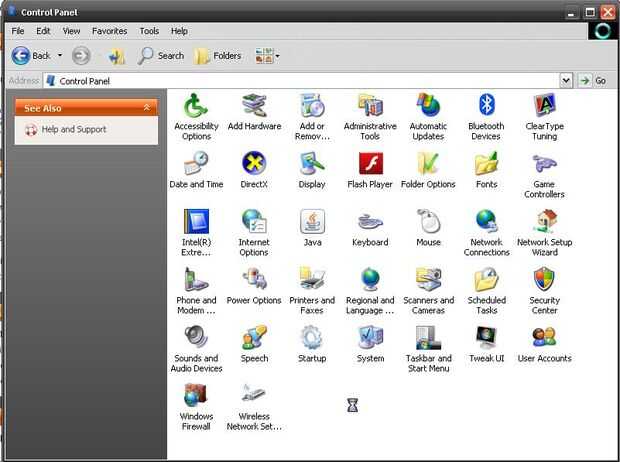Select the Flash Player icon
The height and width of the screenshot is (462, 620).
[x=370, y=164]
